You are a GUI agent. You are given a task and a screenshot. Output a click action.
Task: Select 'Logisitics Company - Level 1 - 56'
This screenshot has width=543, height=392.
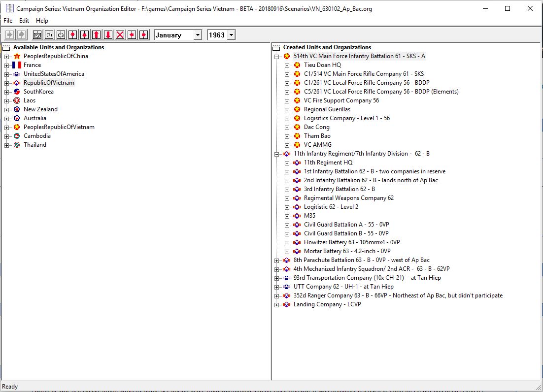pos(347,118)
